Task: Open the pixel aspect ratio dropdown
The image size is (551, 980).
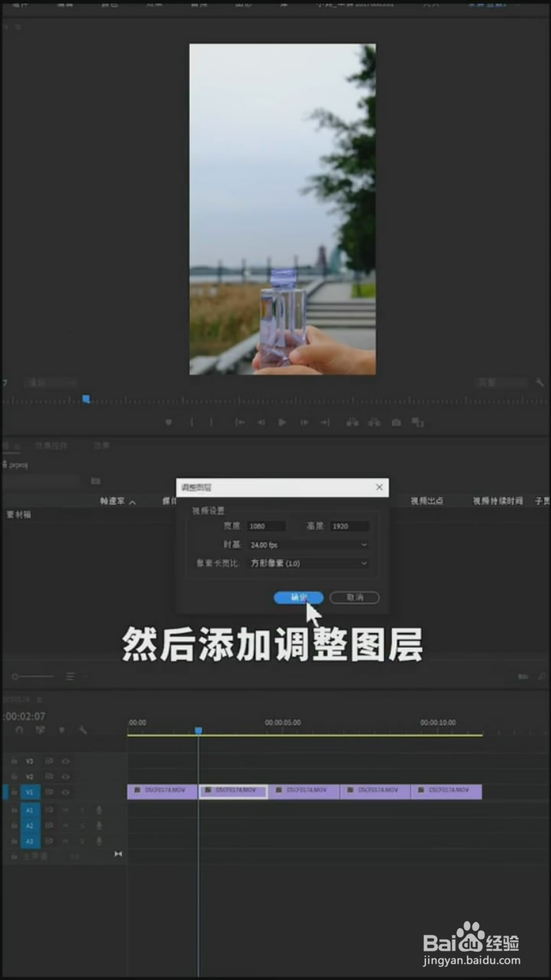Action: [x=308, y=563]
